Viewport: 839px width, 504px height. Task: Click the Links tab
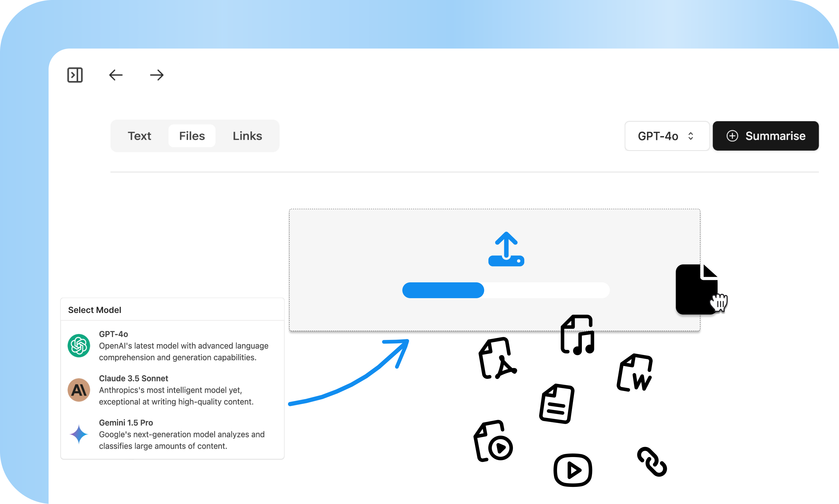click(248, 135)
